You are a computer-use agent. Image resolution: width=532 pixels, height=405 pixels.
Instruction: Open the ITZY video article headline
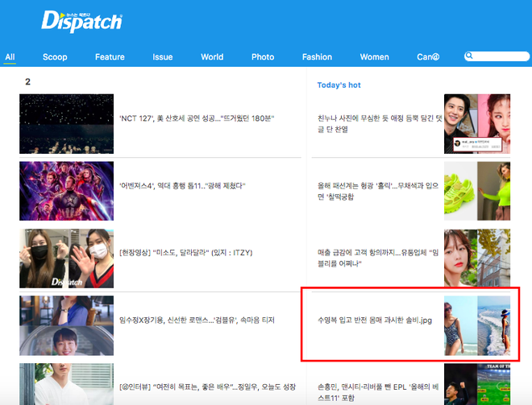[186, 253]
